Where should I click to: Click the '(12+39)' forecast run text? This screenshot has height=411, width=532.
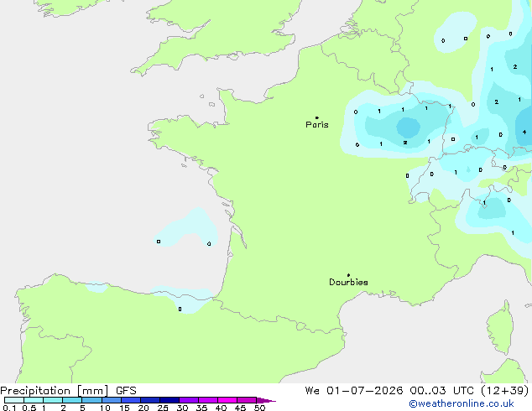[x=505, y=391]
